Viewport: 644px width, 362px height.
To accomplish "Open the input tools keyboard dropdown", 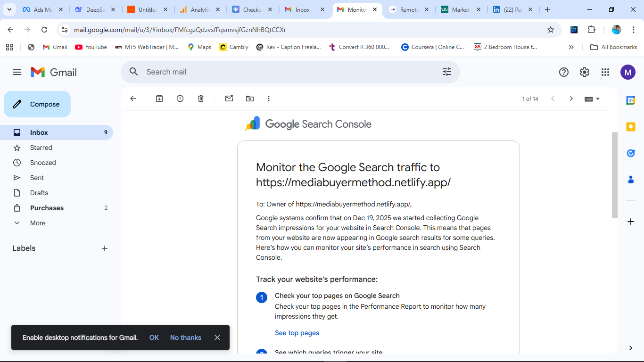I will (x=592, y=99).
